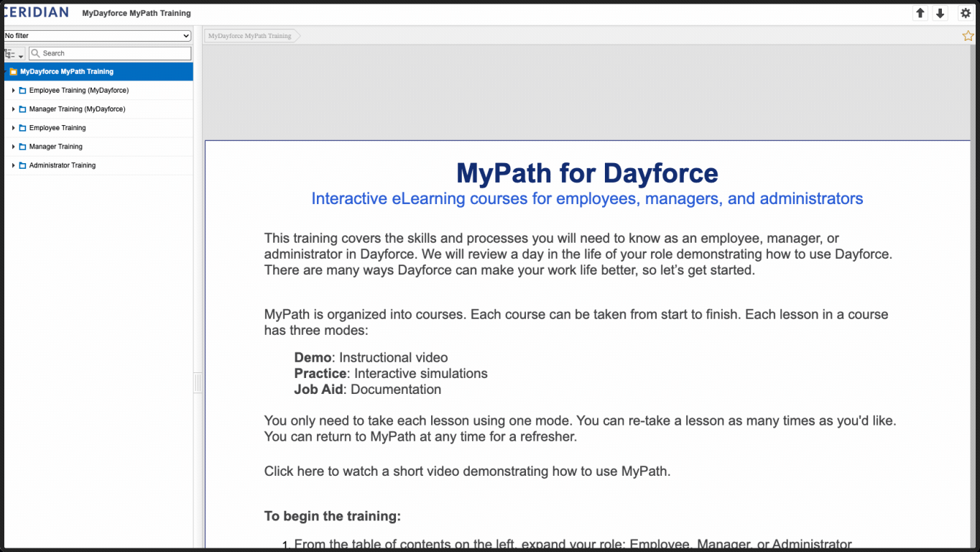Expand the Administrator Training node arrow

pos(13,165)
